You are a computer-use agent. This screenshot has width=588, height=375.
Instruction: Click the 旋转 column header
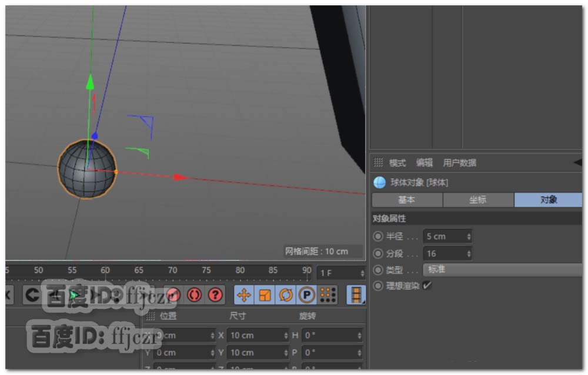pos(308,316)
